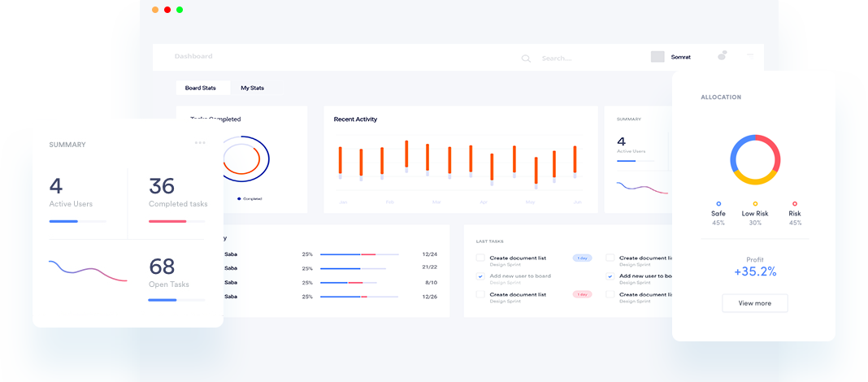
Task: Click the Somrat user avatar
Action: click(x=658, y=57)
